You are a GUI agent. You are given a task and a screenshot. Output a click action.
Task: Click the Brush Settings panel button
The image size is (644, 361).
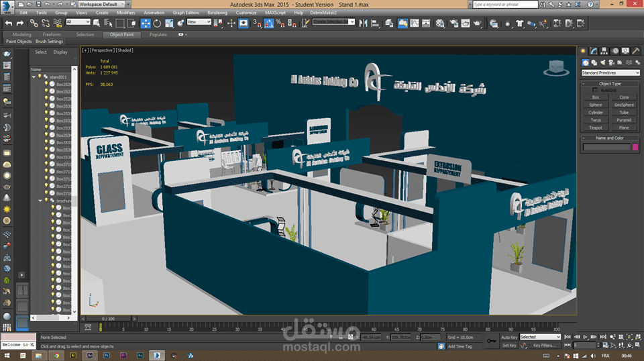coord(49,42)
